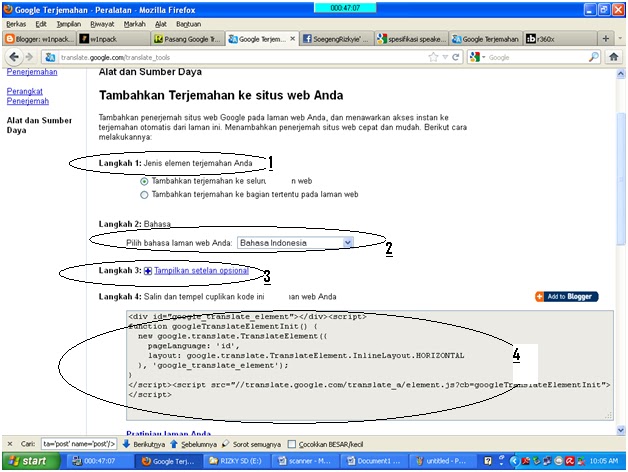628x472 pixels.
Task: Click inside the code snippet text area
Action: tap(370, 365)
